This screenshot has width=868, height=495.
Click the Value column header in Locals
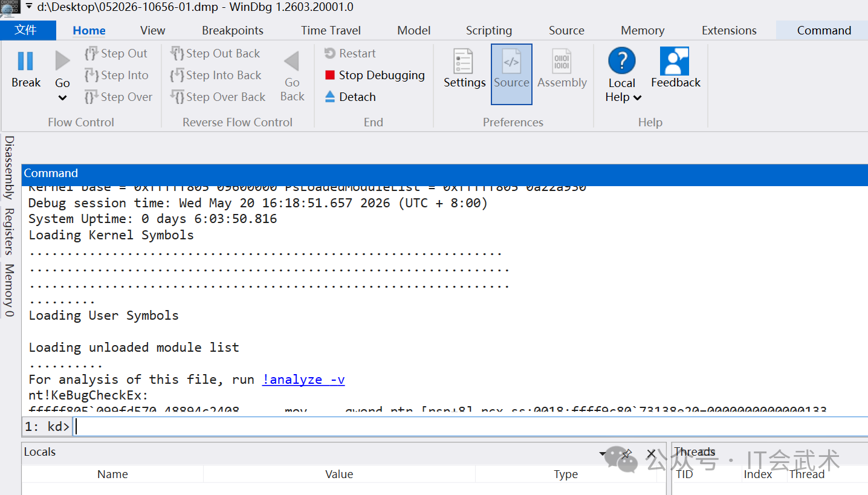tap(339, 474)
